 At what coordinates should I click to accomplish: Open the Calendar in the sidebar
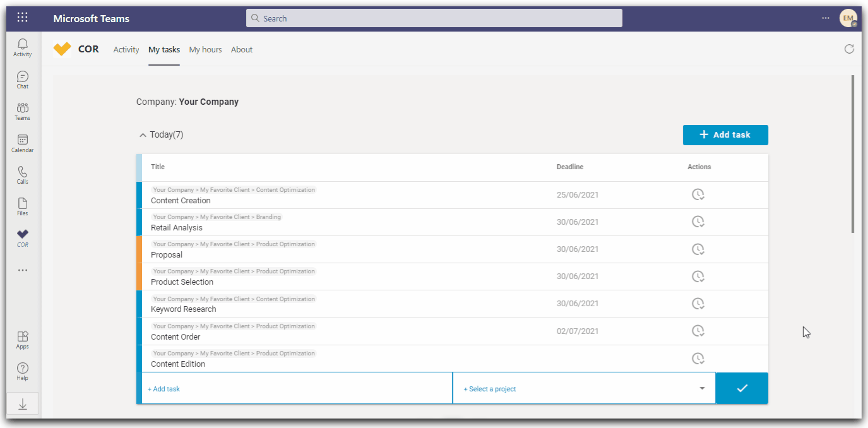pyautogui.click(x=23, y=143)
